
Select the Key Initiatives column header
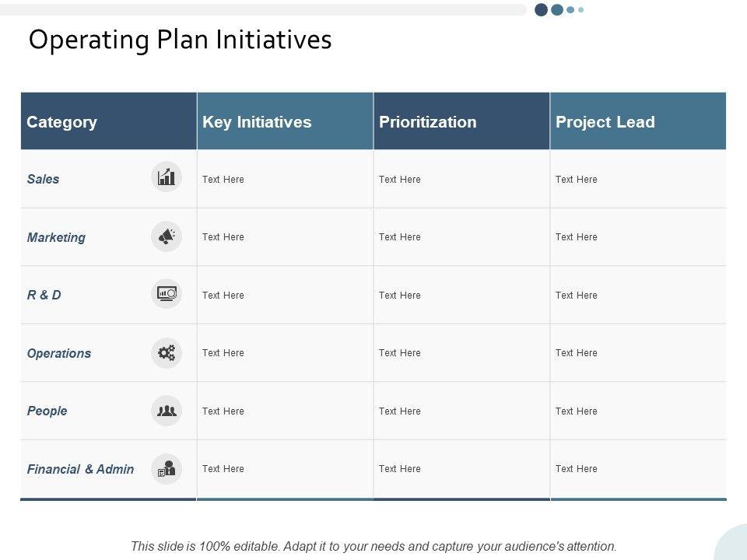point(257,122)
